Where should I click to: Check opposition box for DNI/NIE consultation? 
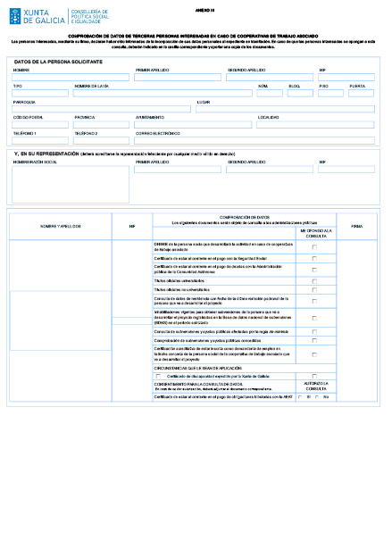(314, 247)
